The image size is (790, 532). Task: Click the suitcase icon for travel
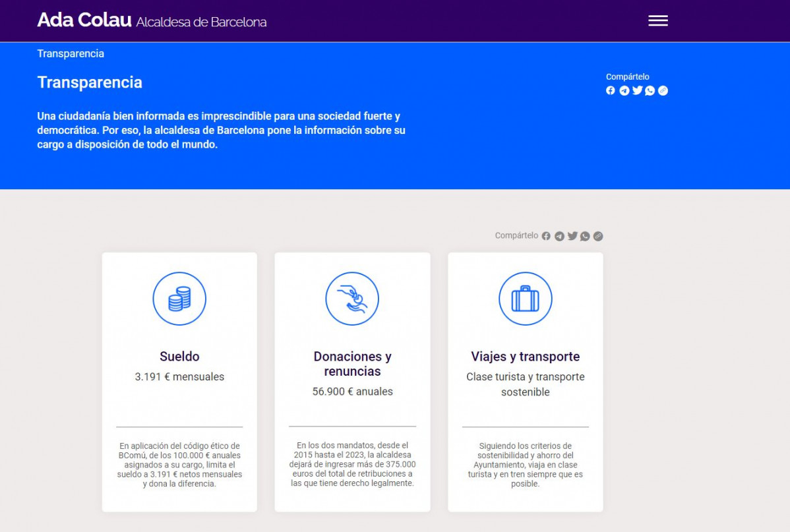(525, 299)
